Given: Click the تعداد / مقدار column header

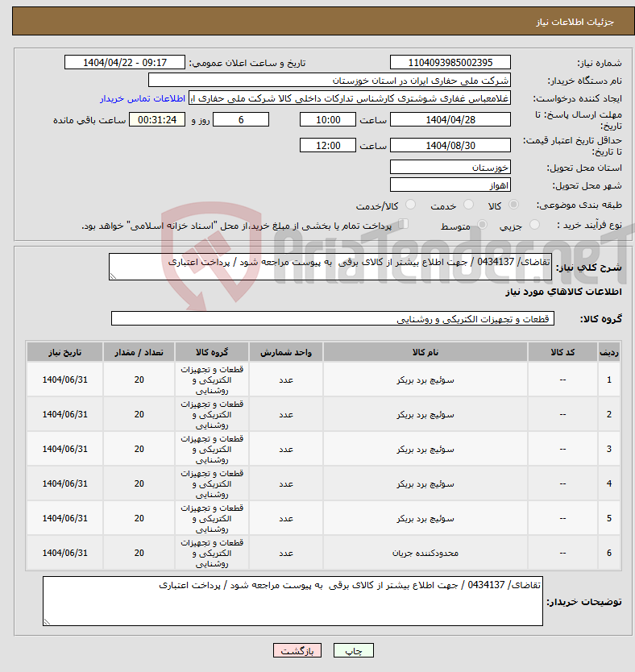Looking at the screenshot, I should pyautogui.click(x=139, y=352).
